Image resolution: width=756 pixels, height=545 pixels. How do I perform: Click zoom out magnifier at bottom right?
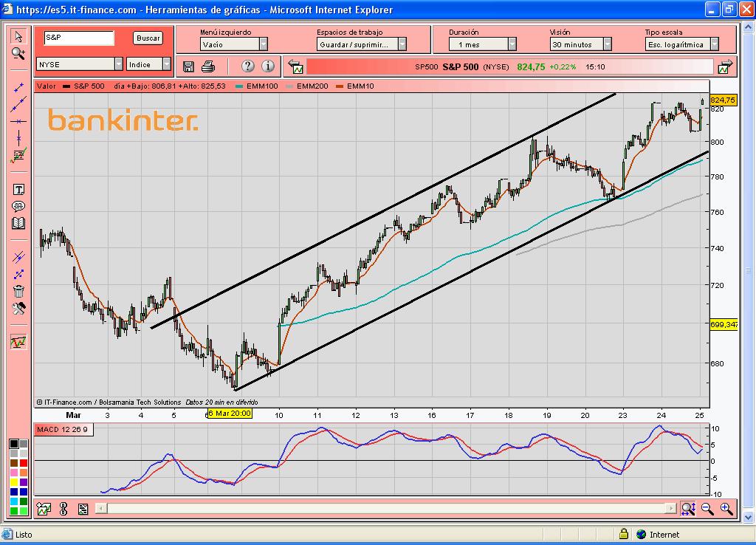pos(707,508)
